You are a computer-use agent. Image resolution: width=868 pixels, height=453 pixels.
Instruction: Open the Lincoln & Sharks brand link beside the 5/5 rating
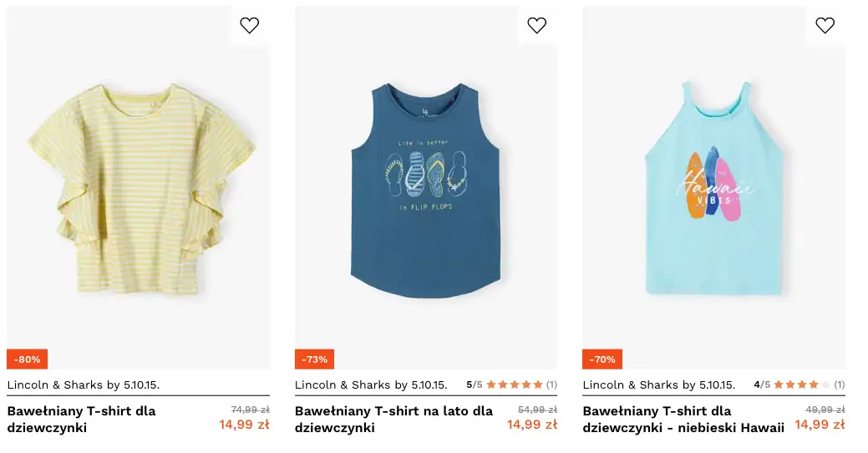point(371,385)
